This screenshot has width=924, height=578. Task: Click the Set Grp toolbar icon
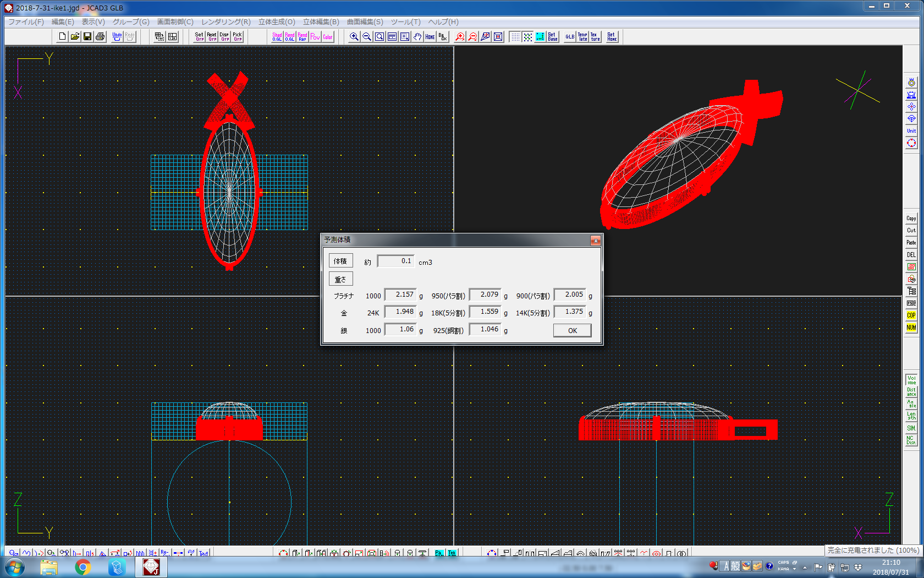(199, 36)
